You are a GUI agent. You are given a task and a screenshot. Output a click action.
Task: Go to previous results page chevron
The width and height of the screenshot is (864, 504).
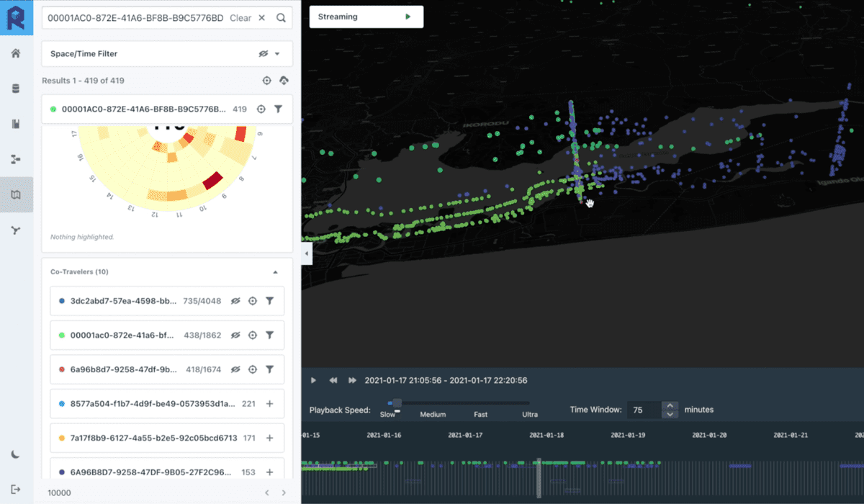coord(266,493)
